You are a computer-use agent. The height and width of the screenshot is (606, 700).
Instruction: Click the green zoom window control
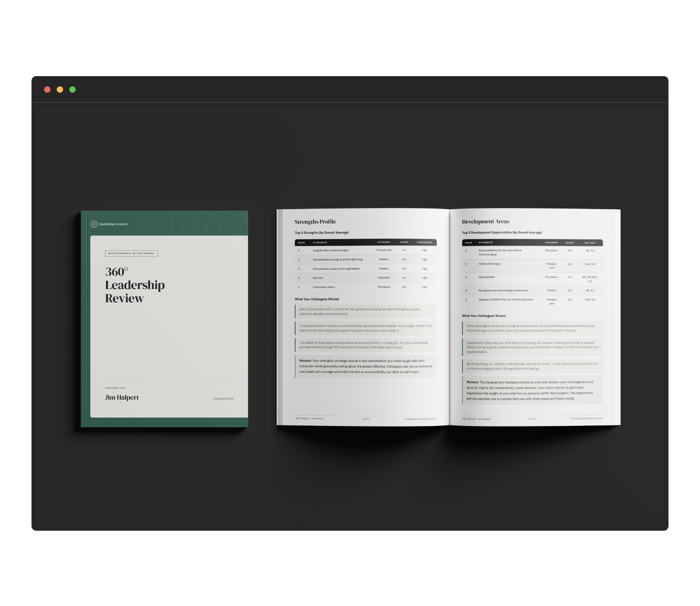pos(73,90)
